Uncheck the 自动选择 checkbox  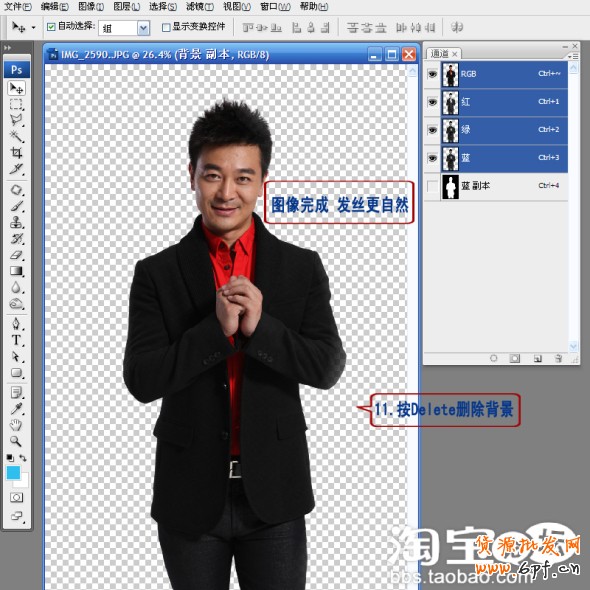(x=51, y=27)
